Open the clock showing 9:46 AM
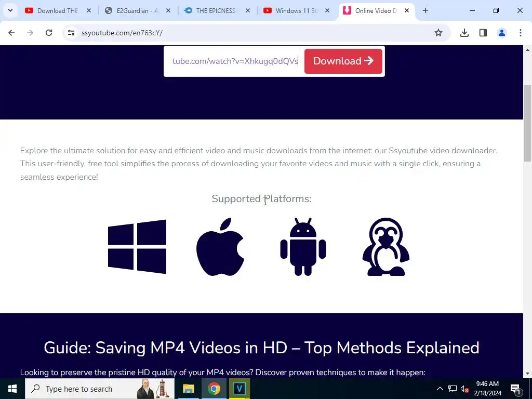The height and width of the screenshot is (399, 532). point(487,389)
